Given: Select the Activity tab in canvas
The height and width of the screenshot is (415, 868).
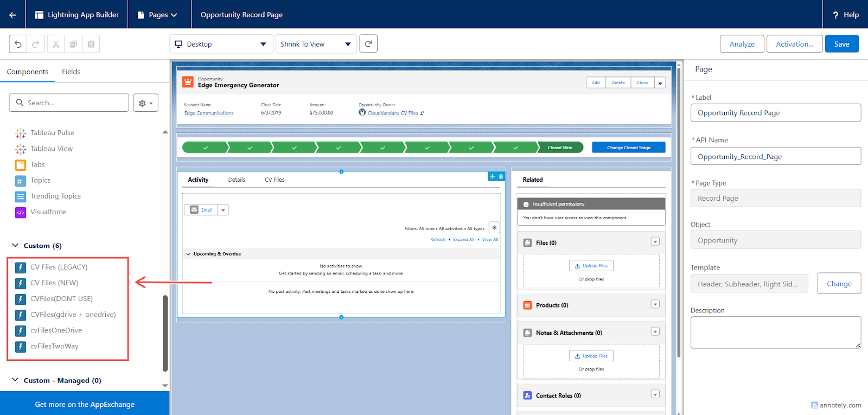Looking at the screenshot, I should pos(198,180).
